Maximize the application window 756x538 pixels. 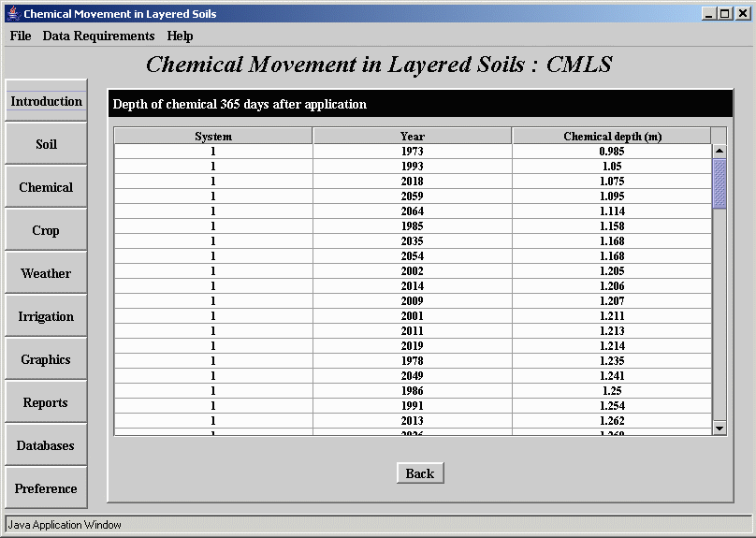pyautogui.click(x=725, y=13)
